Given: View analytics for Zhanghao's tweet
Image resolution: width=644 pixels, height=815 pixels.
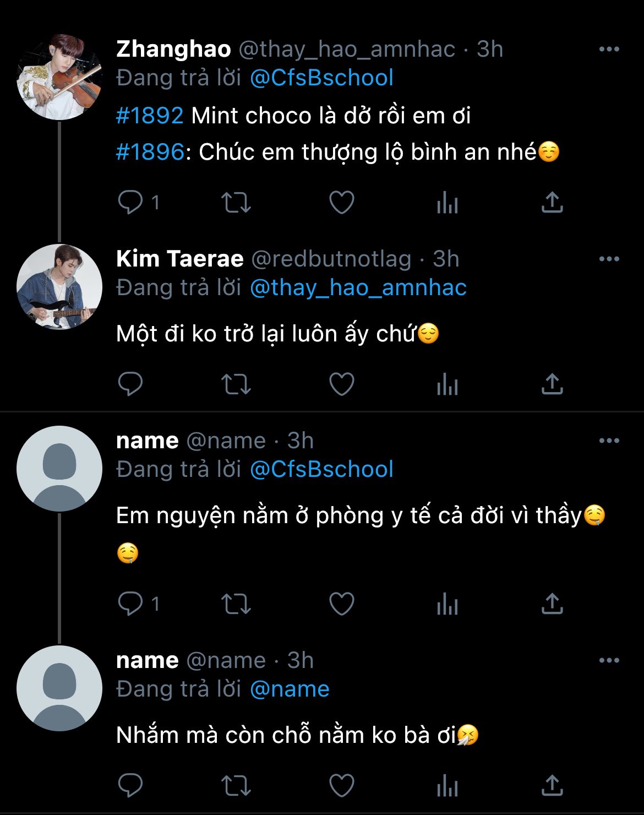Looking at the screenshot, I should [x=447, y=203].
